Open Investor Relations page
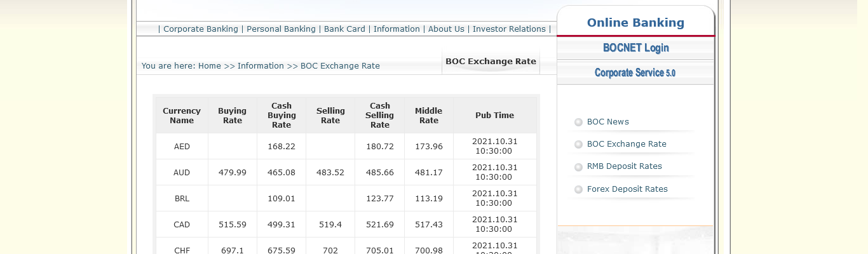Viewport: 868px width, 254px height. 509,29
